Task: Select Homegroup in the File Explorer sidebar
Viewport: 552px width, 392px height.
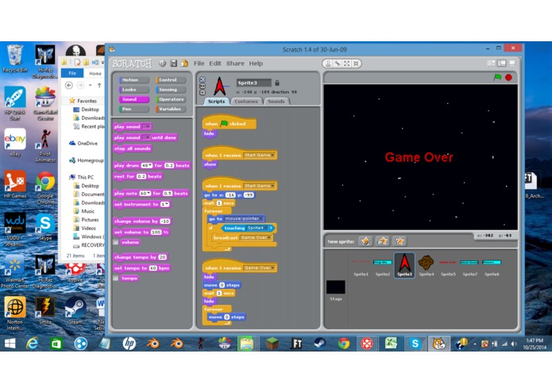Action: pyautogui.click(x=87, y=160)
